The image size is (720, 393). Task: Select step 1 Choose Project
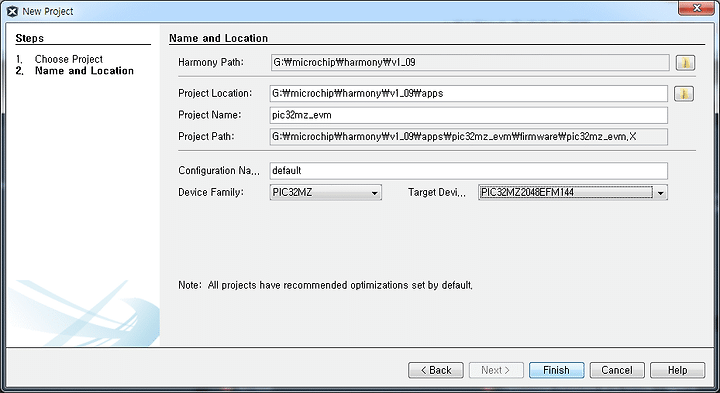[x=69, y=59]
